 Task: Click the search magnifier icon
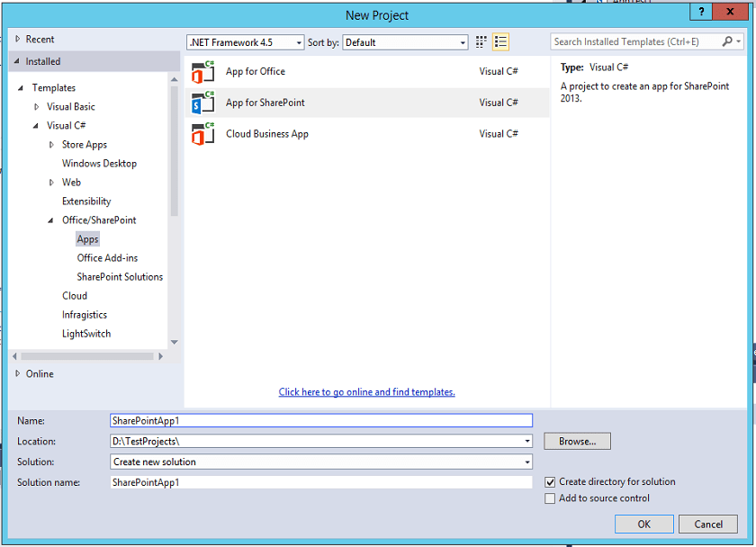(x=727, y=41)
